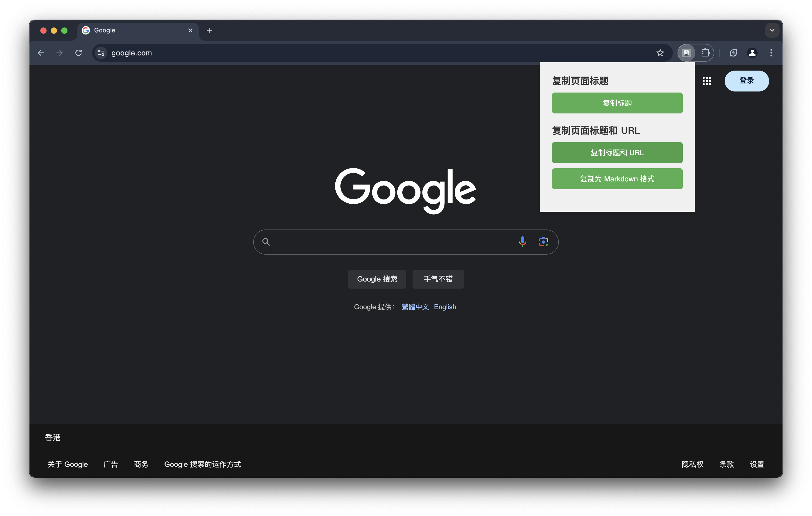Open Chrome three-dot menu
The width and height of the screenshot is (812, 516).
[x=771, y=53]
